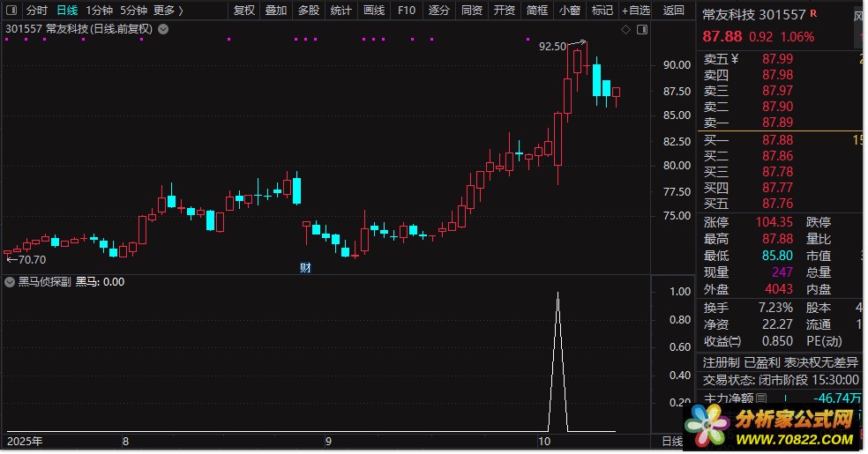Click the 简框 toolbar item
This screenshot has width=868, height=454.
(x=537, y=10)
